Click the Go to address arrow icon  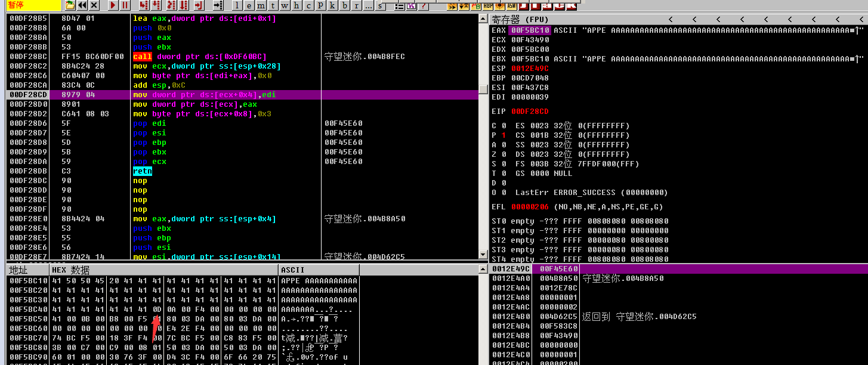218,5
